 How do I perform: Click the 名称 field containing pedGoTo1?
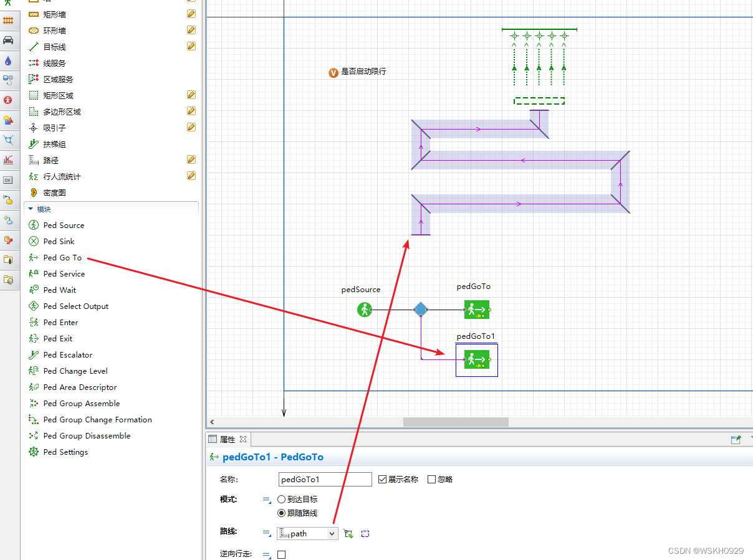click(325, 479)
